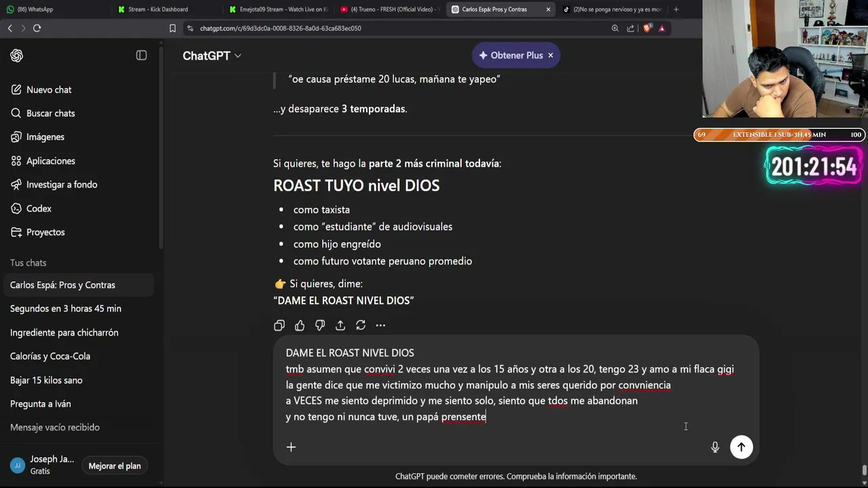This screenshot has width=868, height=488.
Task: Open more actions ellipsis menu
Action: coord(380,325)
